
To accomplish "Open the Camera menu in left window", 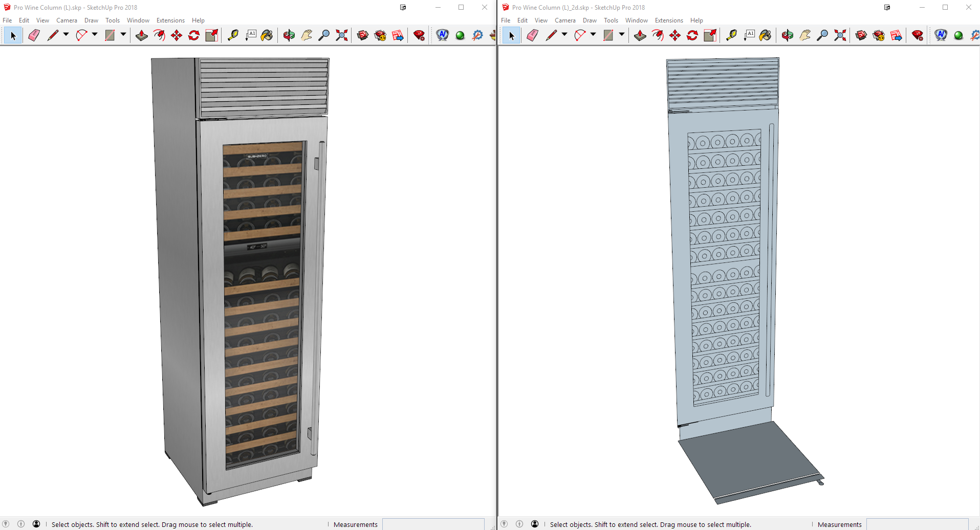I will (x=67, y=20).
